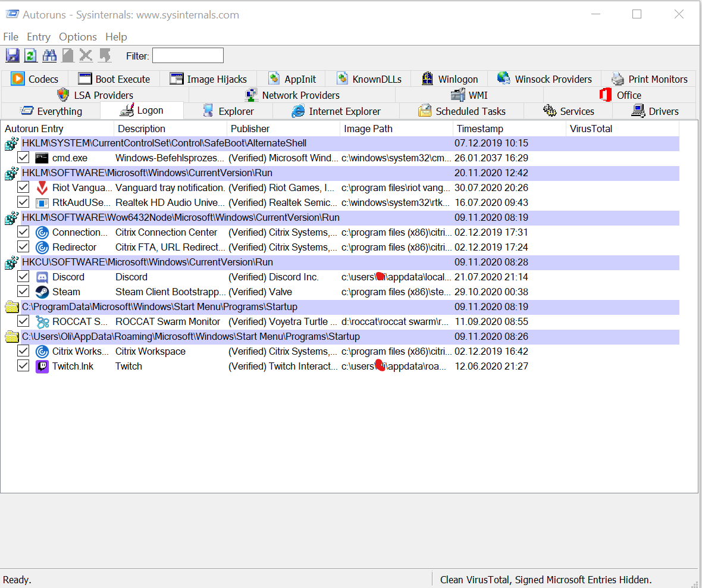Click the Refresh toolbar icon

pos(30,55)
